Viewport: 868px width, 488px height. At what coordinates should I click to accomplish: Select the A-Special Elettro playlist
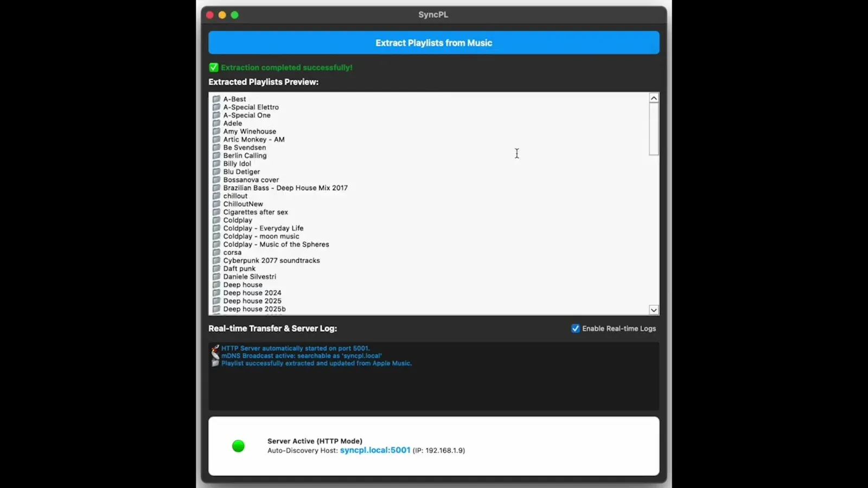251,107
